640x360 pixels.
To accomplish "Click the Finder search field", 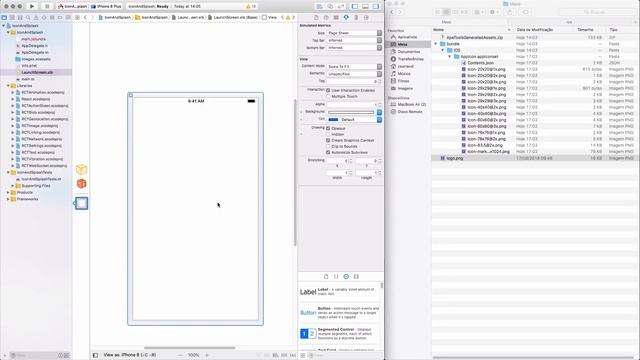I will click(597, 12).
